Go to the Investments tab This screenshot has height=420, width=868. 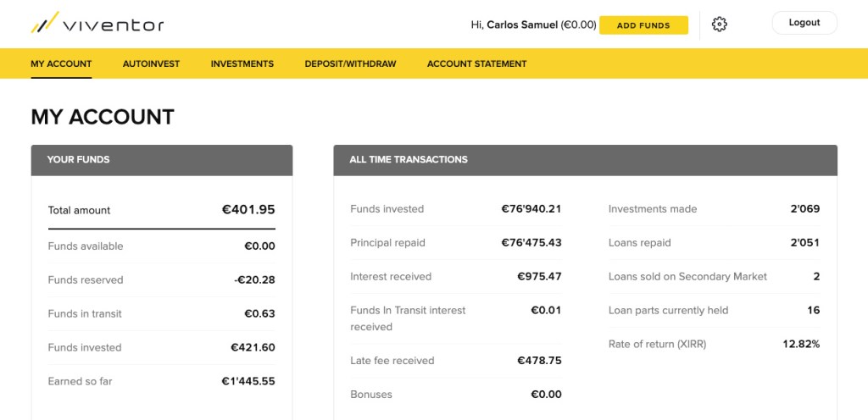[x=242, y=64]
